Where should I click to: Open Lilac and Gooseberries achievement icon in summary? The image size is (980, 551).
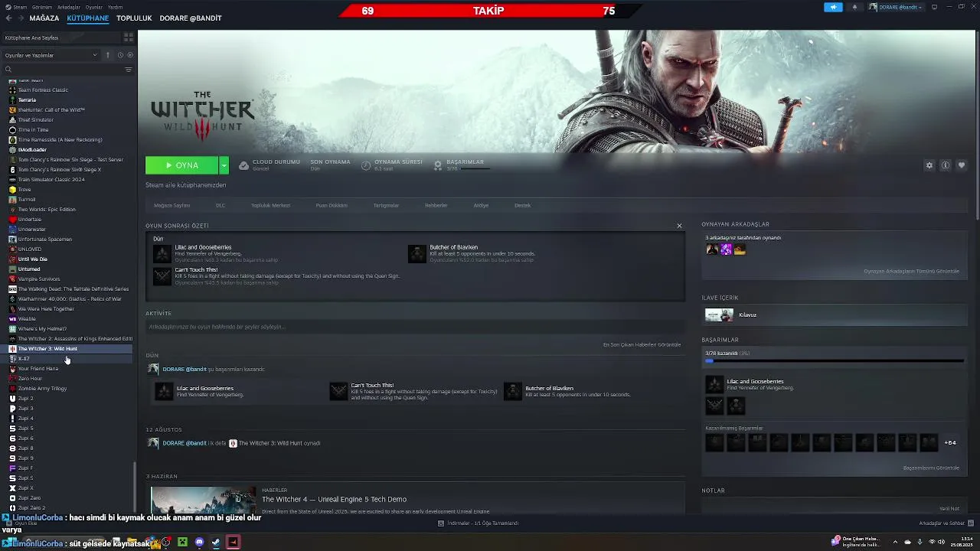coord(162,254)
